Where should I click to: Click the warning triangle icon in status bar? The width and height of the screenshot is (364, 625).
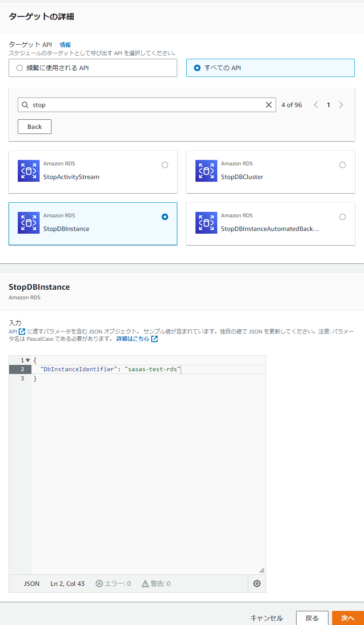coord(145,584)
